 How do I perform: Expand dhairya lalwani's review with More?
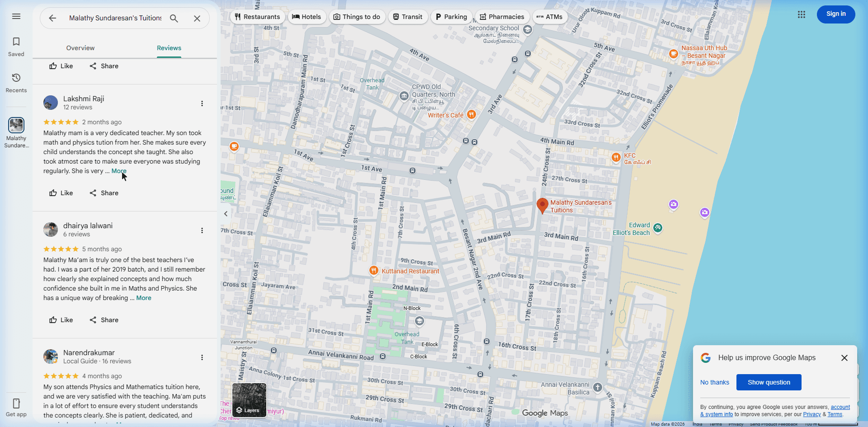coord(144,298)
